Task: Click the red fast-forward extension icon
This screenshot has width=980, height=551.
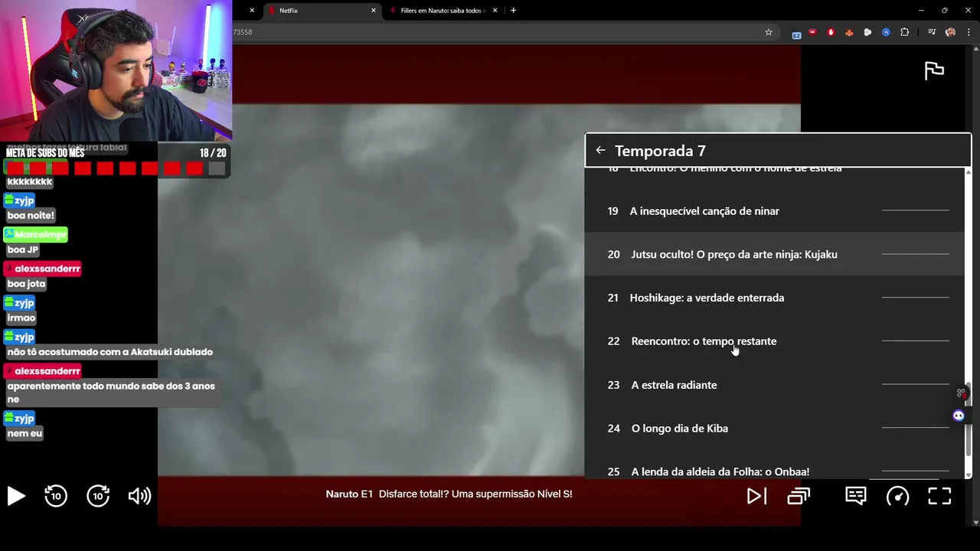Action: coord(812,32)
